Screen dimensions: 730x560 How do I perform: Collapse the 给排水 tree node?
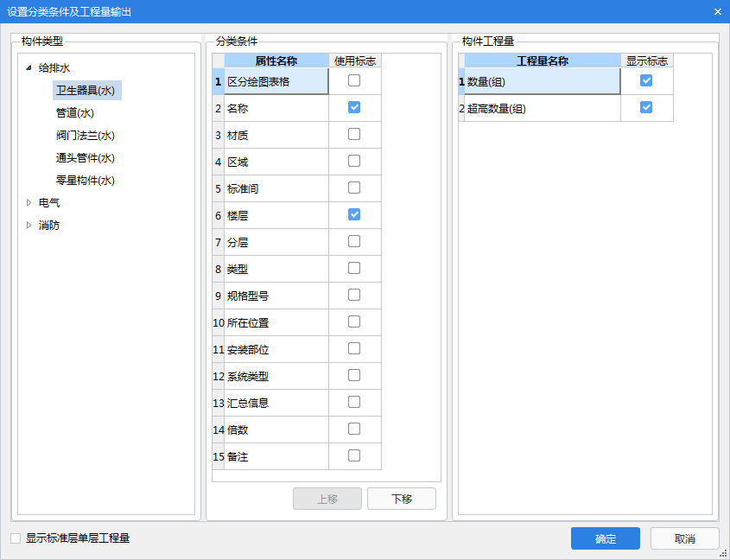click(29, 67)
